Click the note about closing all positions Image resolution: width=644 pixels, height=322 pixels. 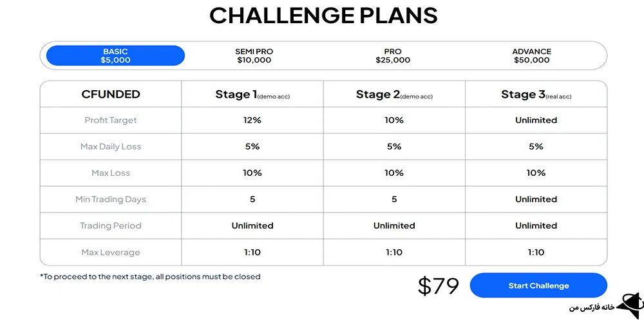[150, 277]
